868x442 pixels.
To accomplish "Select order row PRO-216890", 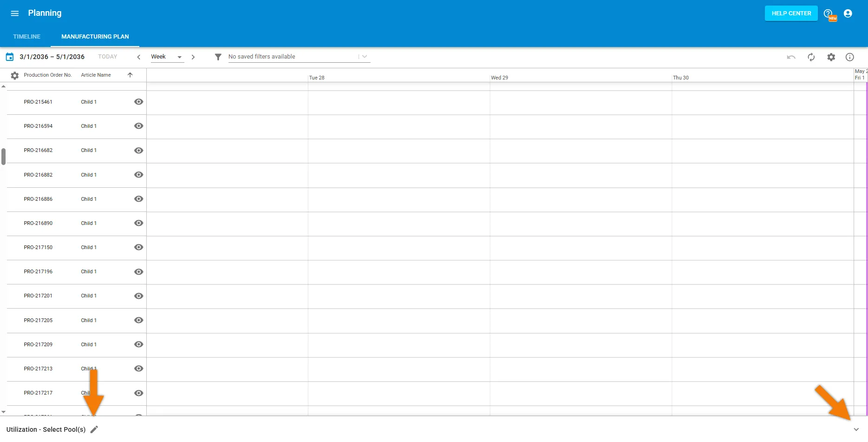I will [77, 223].
